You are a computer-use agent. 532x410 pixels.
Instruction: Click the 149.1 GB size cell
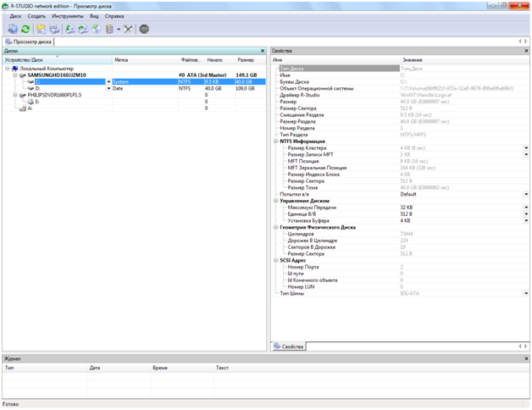(247, 75)
